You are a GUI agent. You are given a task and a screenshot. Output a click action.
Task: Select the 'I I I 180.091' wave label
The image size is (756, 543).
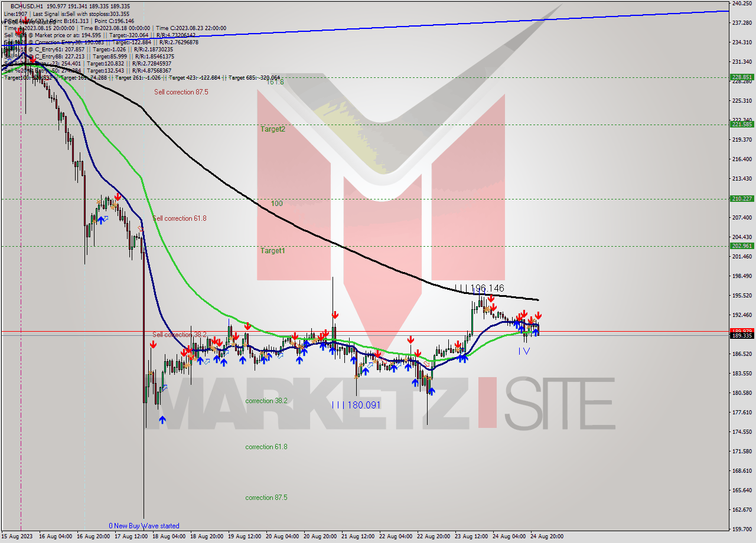(356, 405)
